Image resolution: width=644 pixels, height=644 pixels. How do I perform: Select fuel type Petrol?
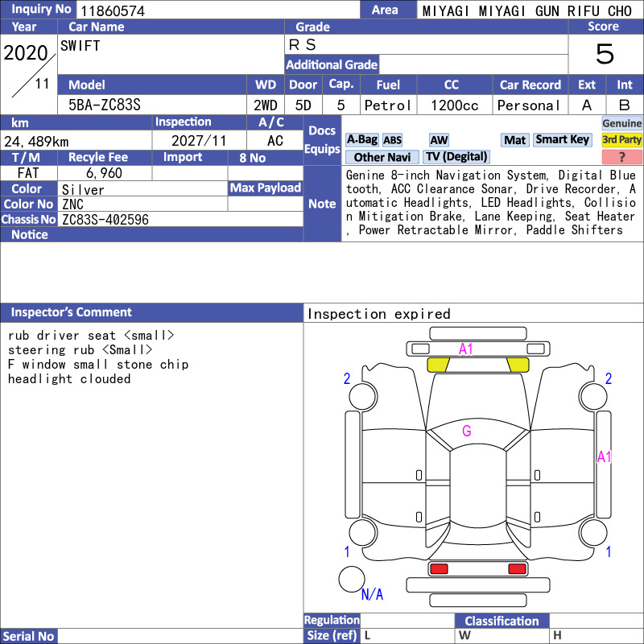tap(388, 105)
